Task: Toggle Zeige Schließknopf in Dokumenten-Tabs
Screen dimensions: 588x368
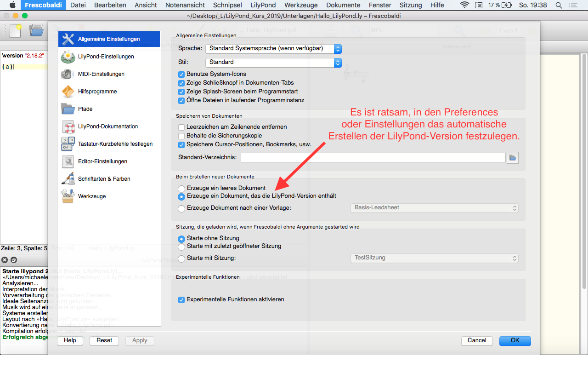Action: pos(181,83)
